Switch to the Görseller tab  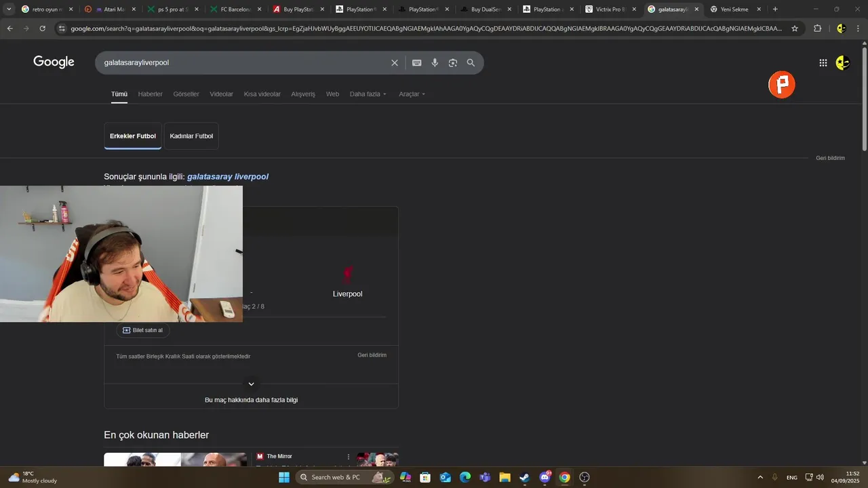pyautogui.click(x=186, y=94)
